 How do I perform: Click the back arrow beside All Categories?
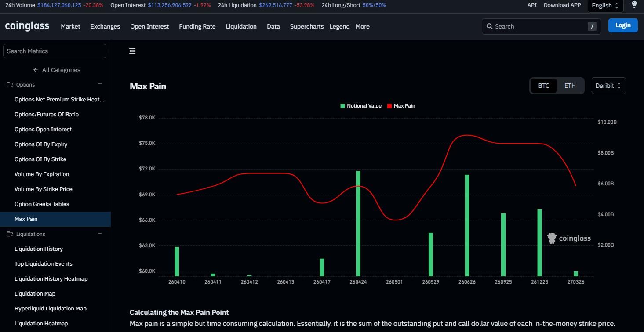pyautogui.click(x=36, y=70)
